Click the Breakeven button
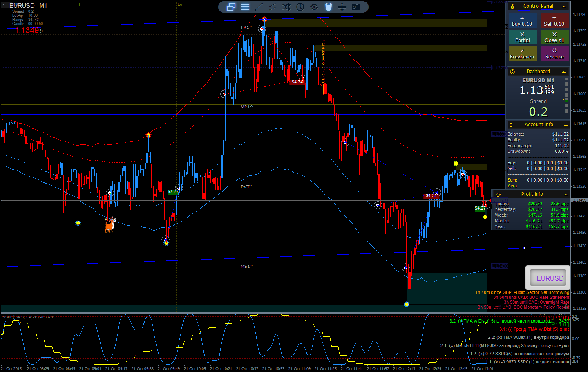The image size is (588, 372). click(x=522, y=54)
